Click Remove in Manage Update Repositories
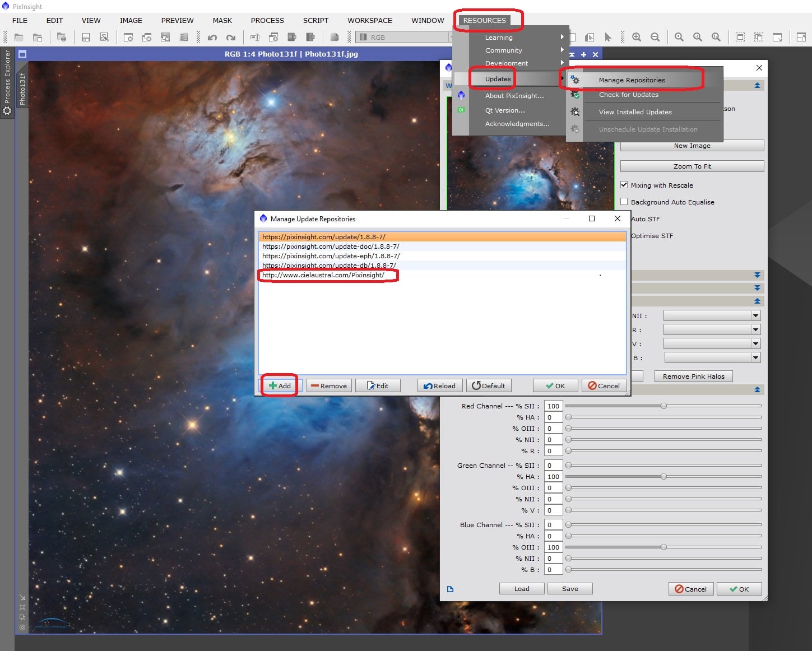The height and width of the screenshot is (651, 812). coord(329,385)
